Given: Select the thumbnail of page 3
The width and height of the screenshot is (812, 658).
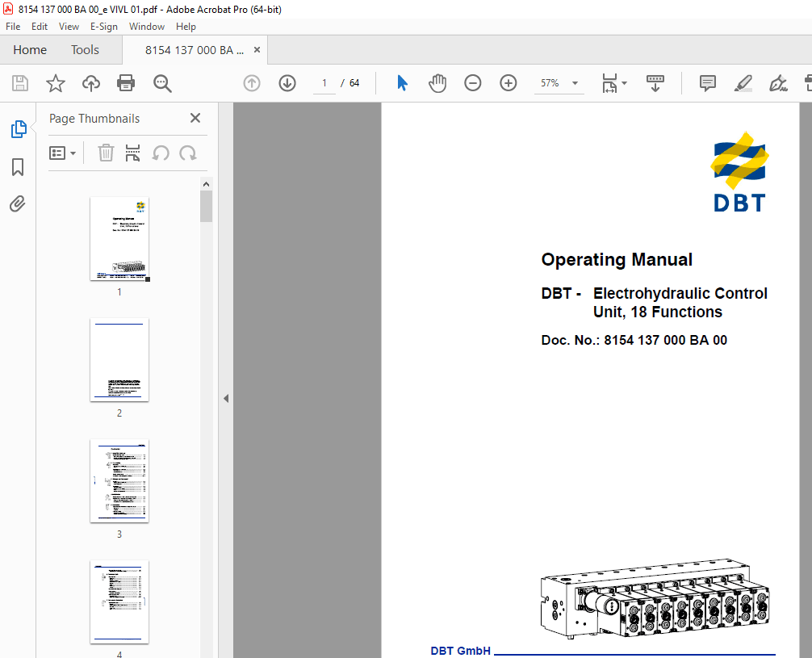Looking at the screenshot, I should (x=119, y=480).
